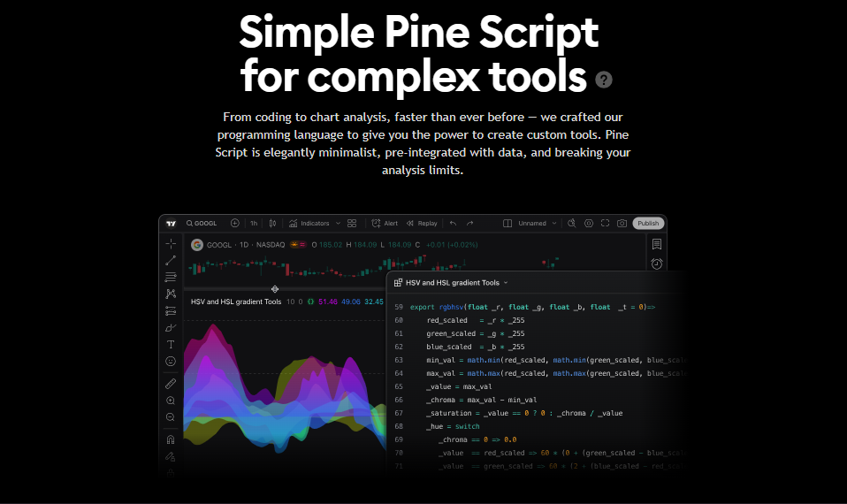
Task: Open the watchlist panel icon
Action: tap(657, 244)
